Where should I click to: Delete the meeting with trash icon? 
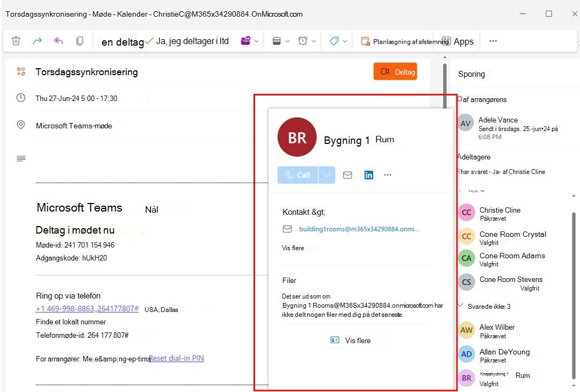[x=16, y=41]
